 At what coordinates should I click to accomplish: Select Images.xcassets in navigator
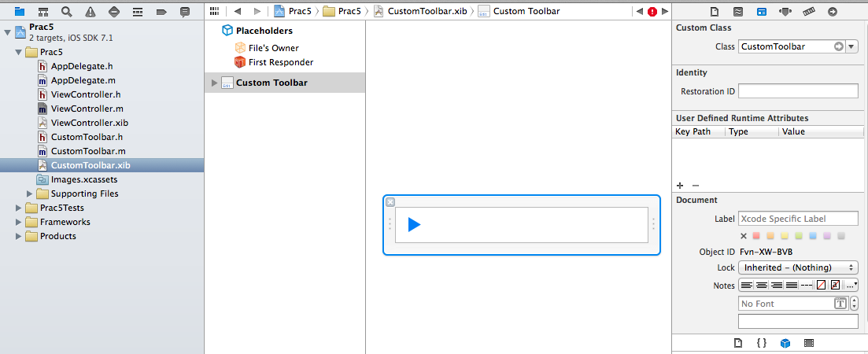tap(84, 180)
